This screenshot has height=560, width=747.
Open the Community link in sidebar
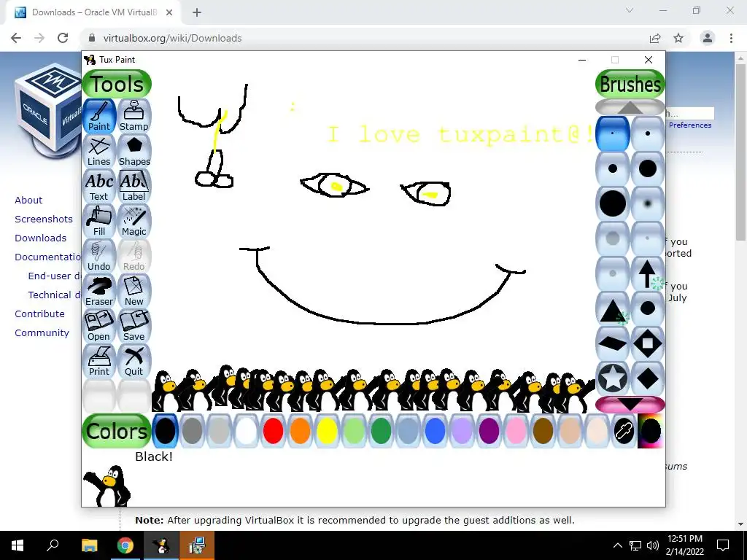pos(42,332)
